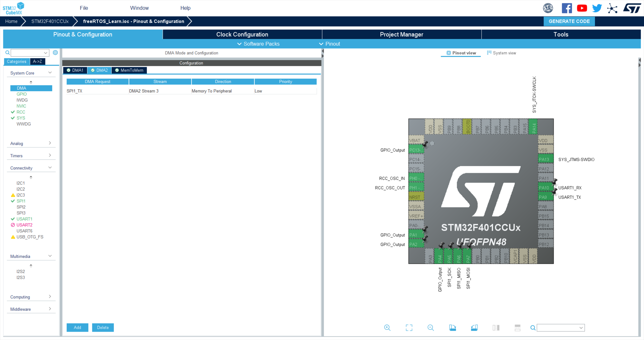Image resolution: width=644 pixels, height=340 pixels.
Task: Click the GENERATE CODE button
Action: point(569,21)
